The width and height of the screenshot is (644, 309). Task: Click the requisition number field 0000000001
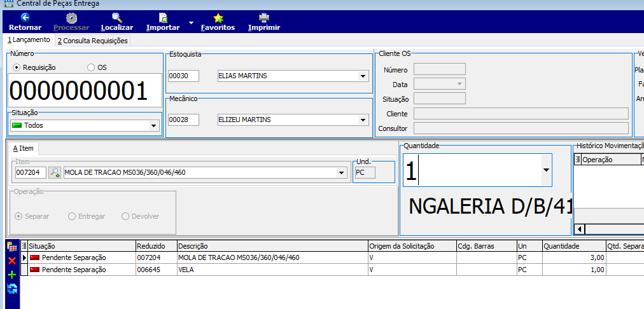(x=85, y=91)
